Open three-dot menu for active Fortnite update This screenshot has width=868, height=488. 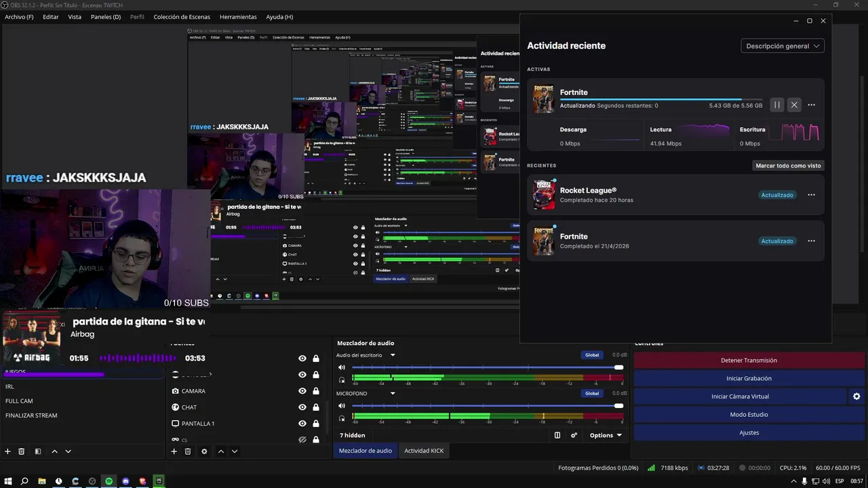coord(811,105)
